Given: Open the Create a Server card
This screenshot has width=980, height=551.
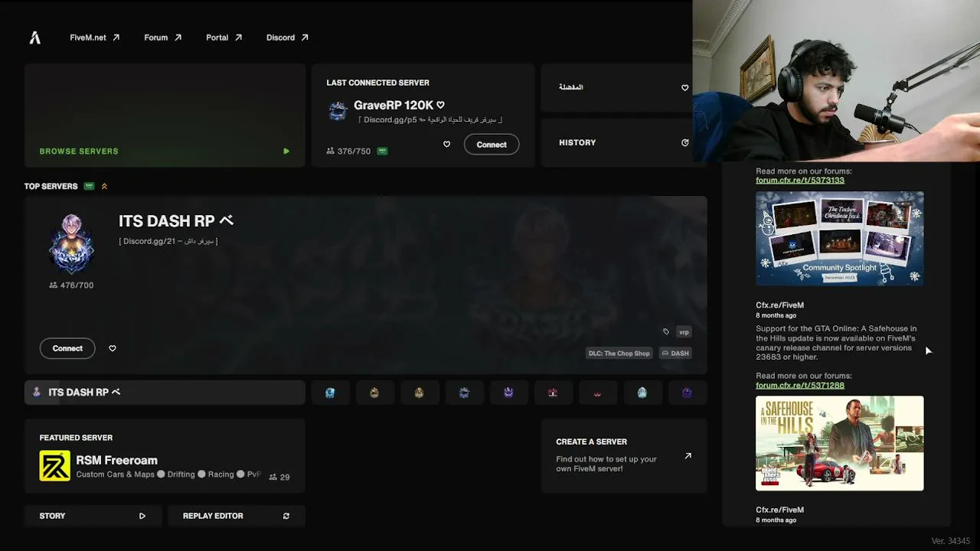Looking at the screenshot, I should (624, 456).
